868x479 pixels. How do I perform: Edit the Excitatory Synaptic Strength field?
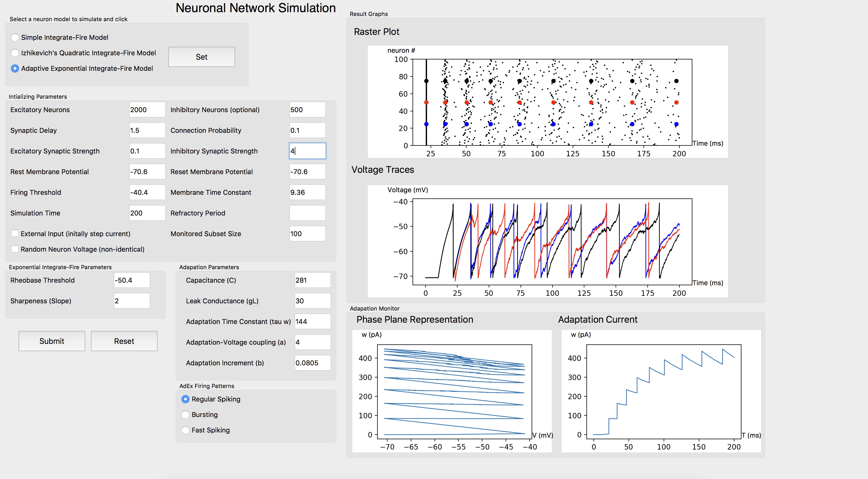[147, 151]
